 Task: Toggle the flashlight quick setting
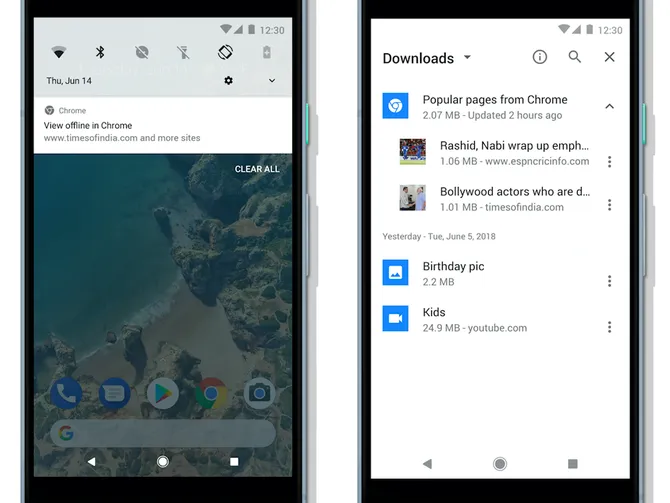183,53
